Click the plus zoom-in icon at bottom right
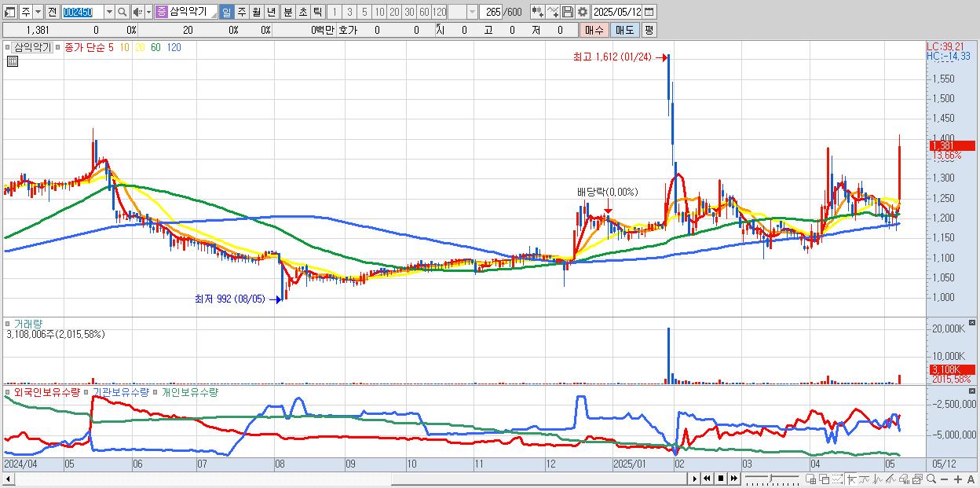This screenshot has height=488, width=980. 957,479
